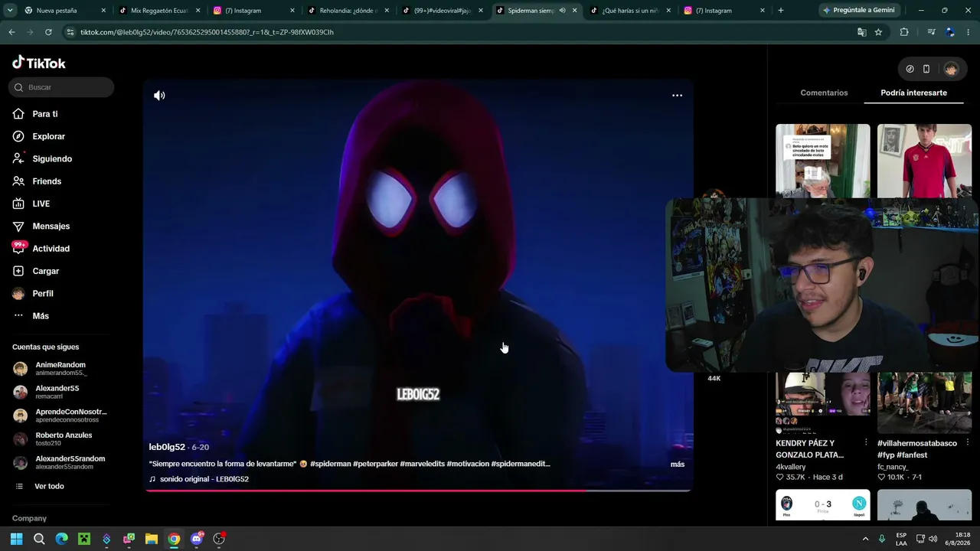Open the #spiderman hashtag
The height and width of the screenshot is (551, 980).
(331, 464)
